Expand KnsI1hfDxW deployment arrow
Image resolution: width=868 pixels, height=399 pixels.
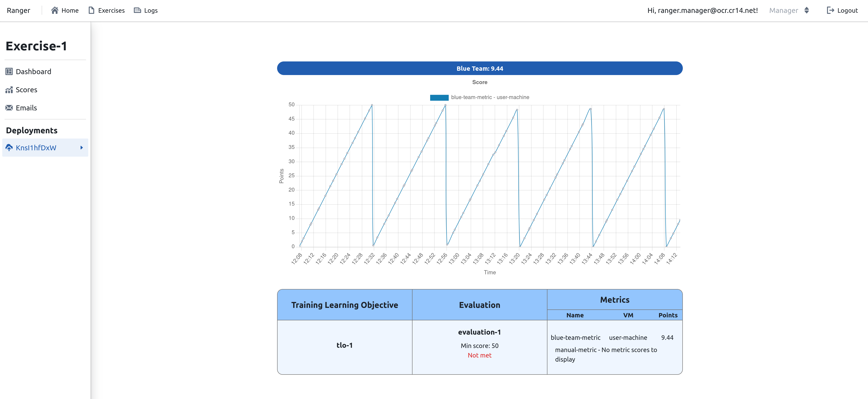82,148
